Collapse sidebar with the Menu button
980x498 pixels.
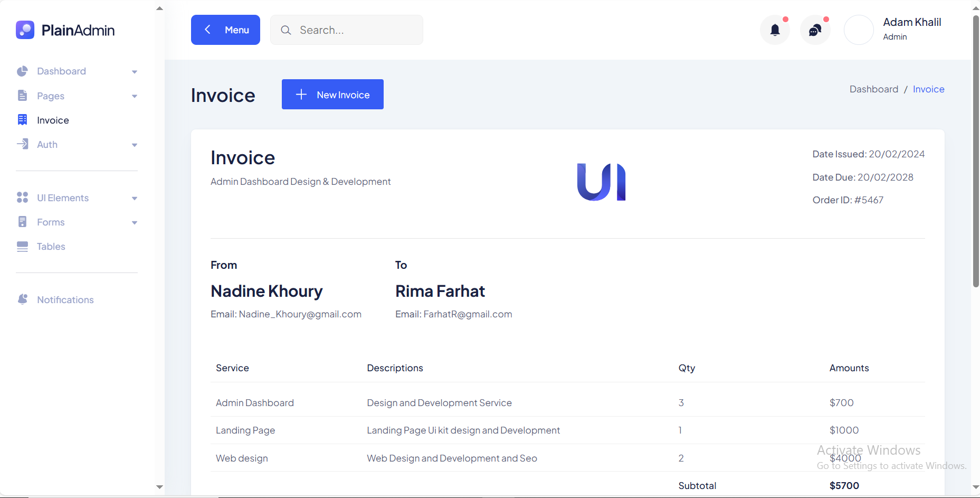[x=225, y=30]
